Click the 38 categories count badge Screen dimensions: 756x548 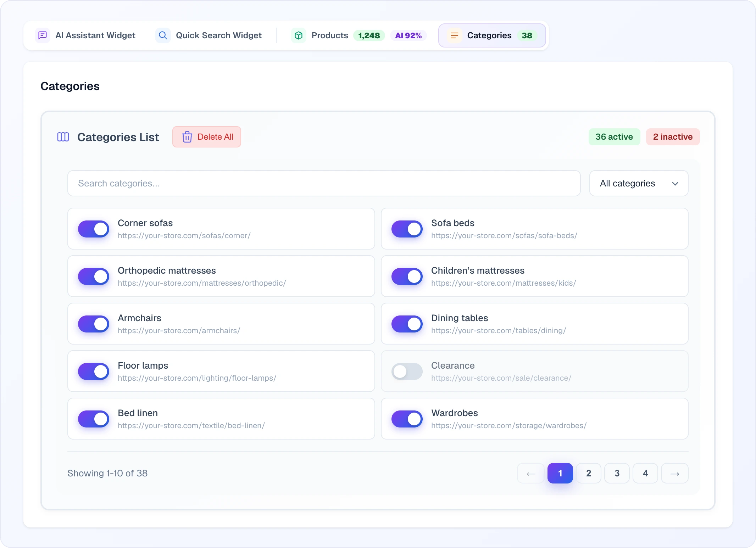tap(527, 35)
